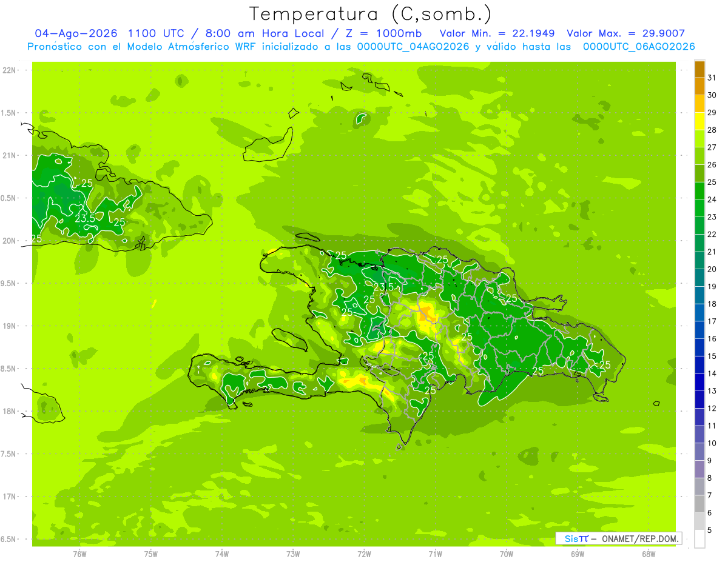The width and height of the screenshot is (728, 562).
Task: Pick the yellow swatch between 28 and 29
Action: (699, 121)
